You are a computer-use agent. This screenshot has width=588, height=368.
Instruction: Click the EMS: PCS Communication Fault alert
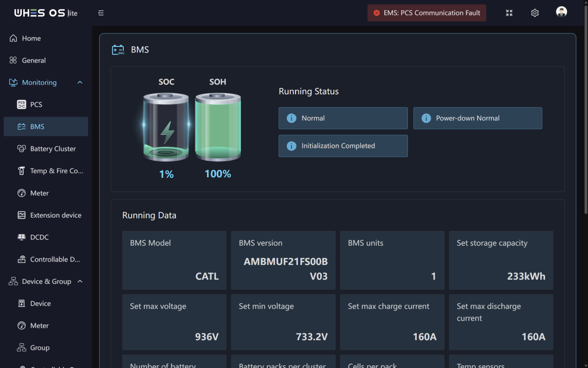pyautogui.click(x=427, y=13)
